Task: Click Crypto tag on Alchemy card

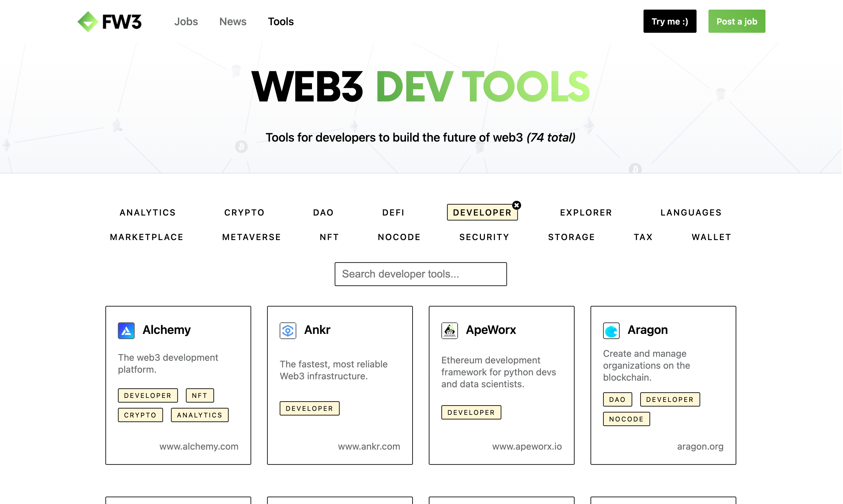Action: pyautogui.click(x=140, y=415)
